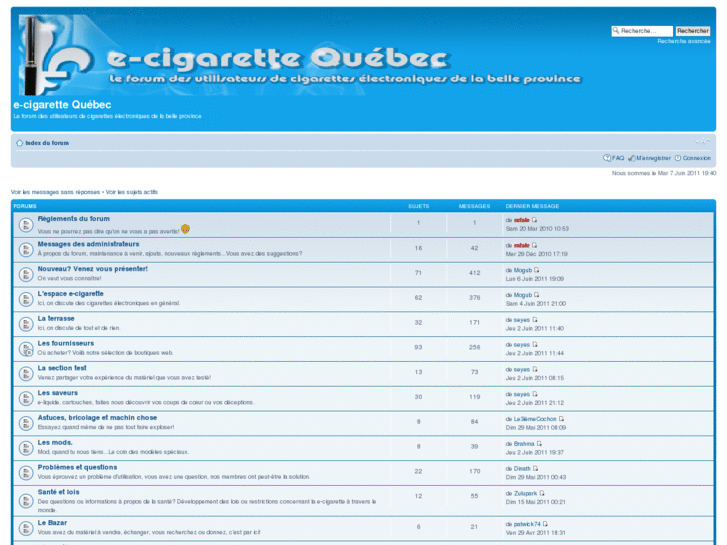
Task: Click the forum icon beside Problèmes et questions
Action: (x=26, y=473)
